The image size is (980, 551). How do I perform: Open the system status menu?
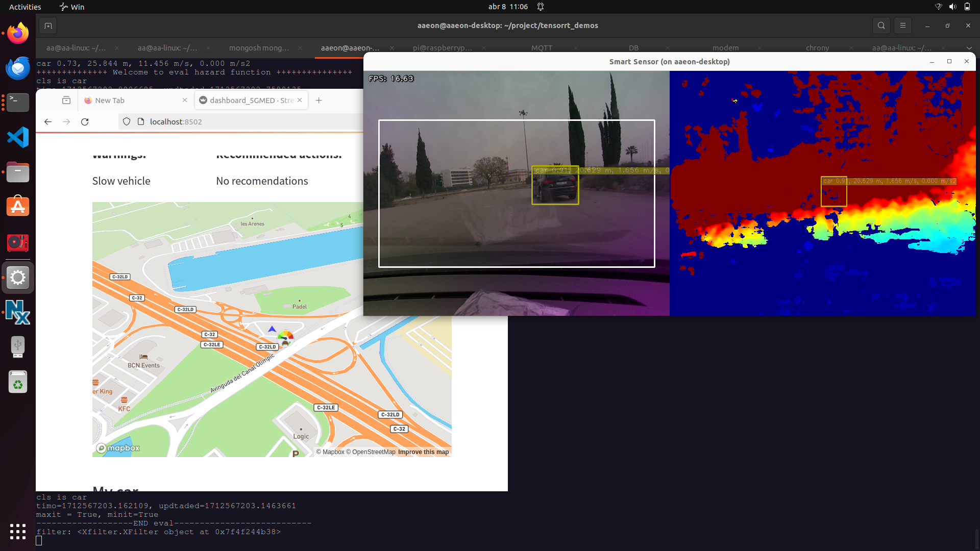click(952, 7)
